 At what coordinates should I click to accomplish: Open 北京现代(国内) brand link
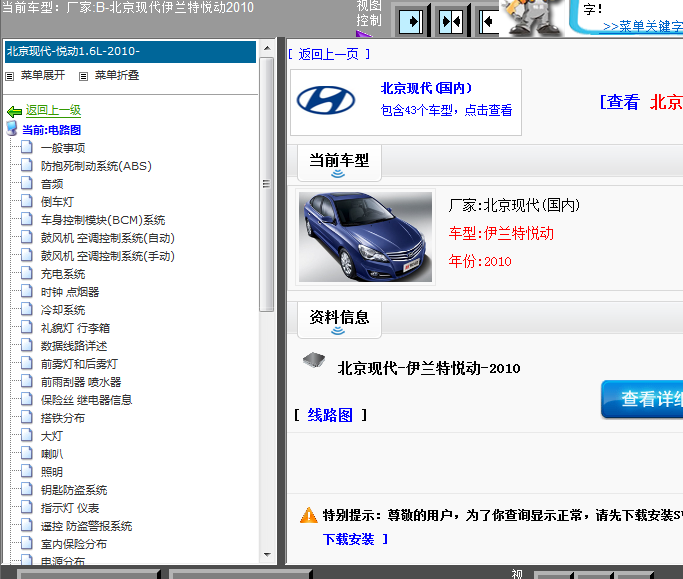point(426,88)
